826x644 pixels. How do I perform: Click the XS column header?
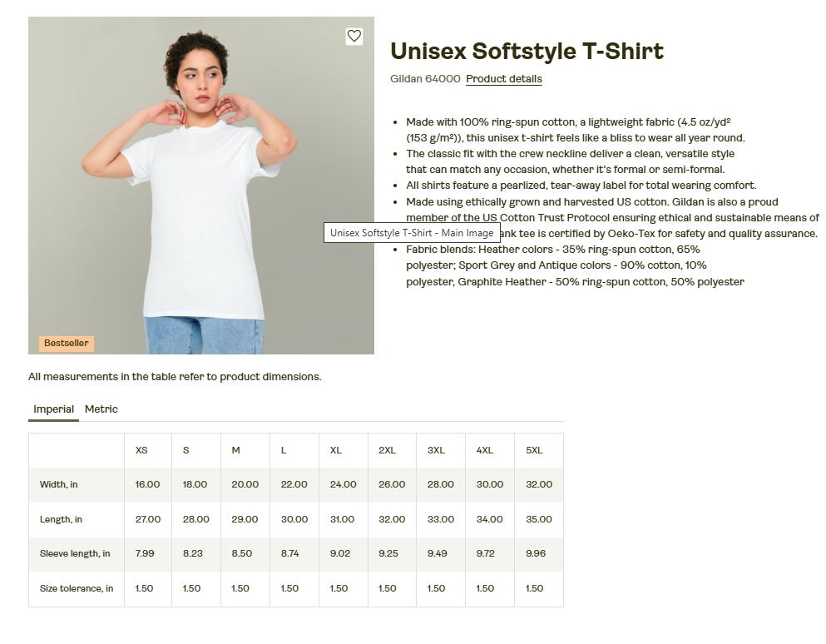pyautogui.click(x=141, y=451)
